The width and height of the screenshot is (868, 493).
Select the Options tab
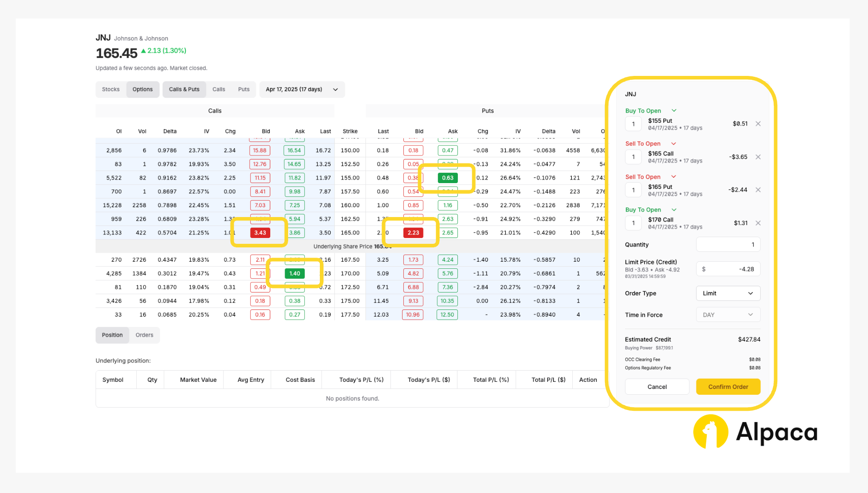(143, 89)
